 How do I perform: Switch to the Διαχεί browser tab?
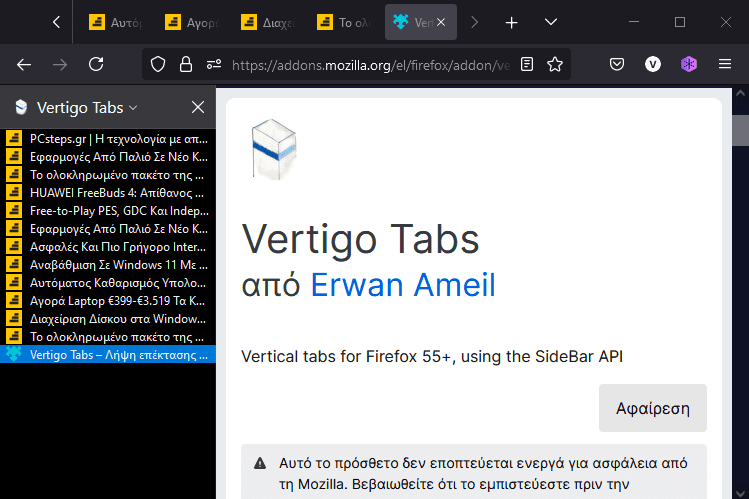268,22
